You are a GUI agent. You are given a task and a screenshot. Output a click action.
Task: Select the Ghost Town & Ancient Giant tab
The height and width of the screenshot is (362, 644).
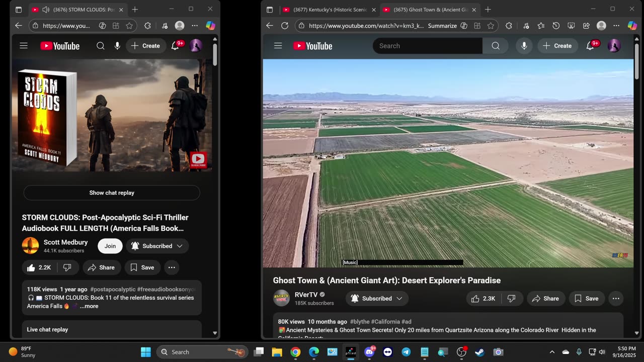click(x=429, y=10)
